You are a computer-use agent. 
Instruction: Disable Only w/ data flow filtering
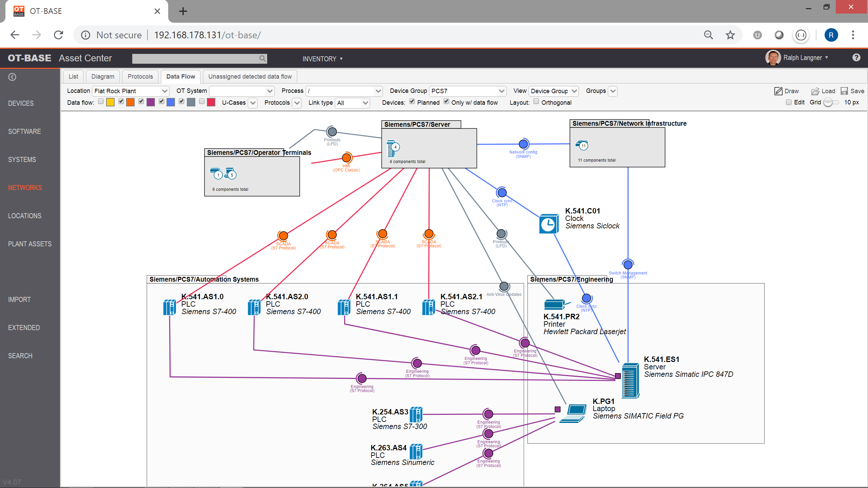pos(446,101)
